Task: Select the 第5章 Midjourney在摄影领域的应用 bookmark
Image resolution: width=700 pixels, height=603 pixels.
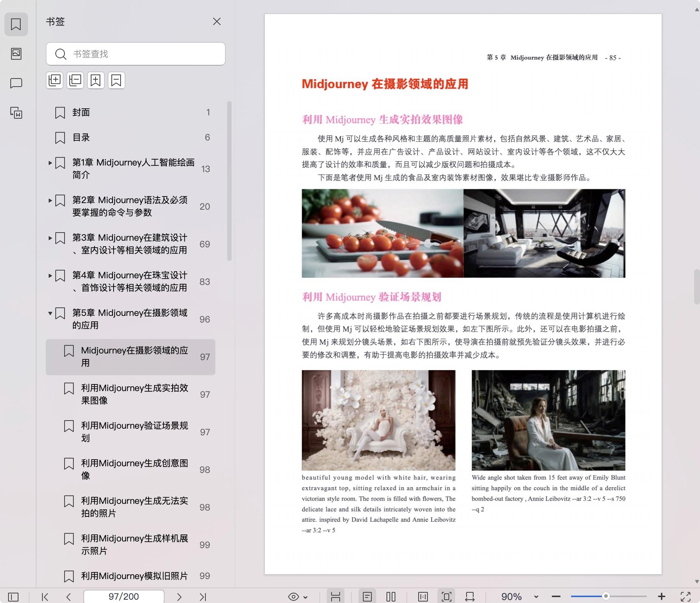Action: [130, 319]
